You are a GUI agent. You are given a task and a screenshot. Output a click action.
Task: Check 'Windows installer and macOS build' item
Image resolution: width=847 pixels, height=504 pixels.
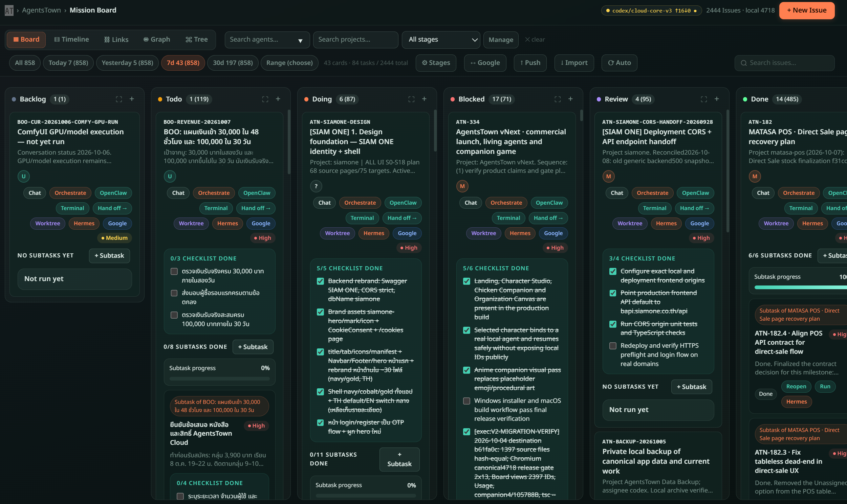point(467,401)
